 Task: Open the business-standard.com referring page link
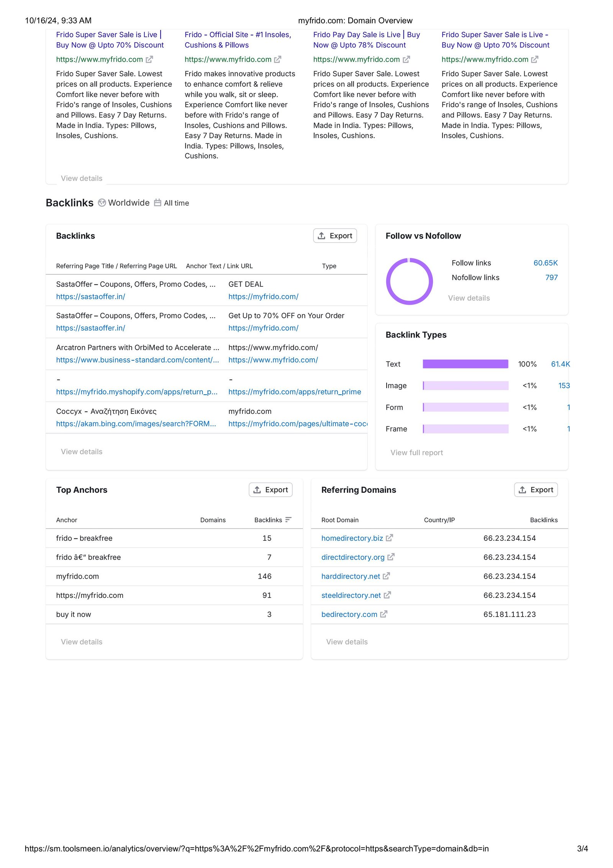(138, 360)
